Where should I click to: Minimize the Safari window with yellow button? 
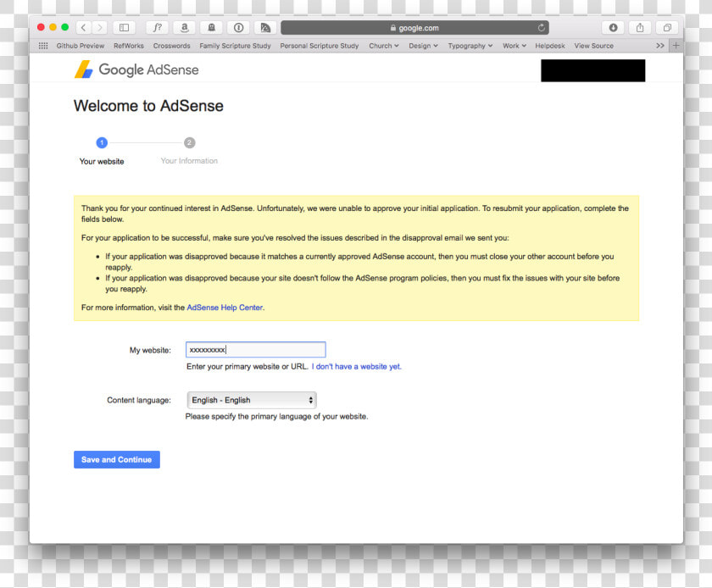coord(53,27)
